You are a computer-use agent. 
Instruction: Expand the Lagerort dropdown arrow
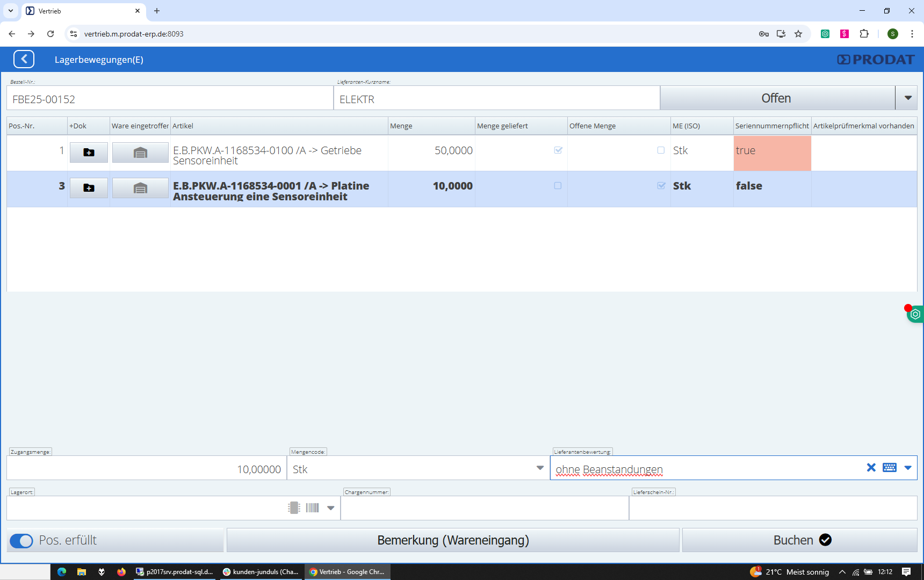(331, 508)
